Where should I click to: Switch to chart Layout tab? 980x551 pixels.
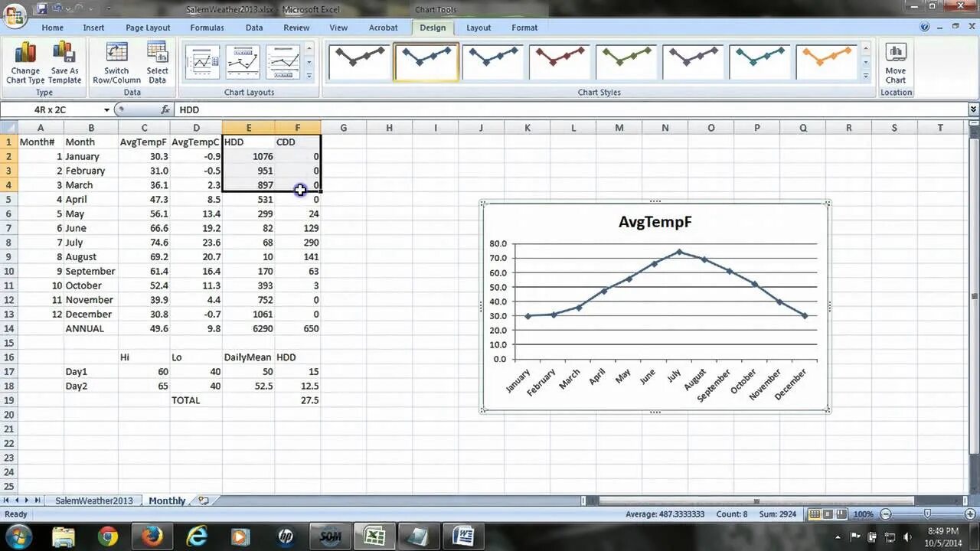[x=479, y=28]
